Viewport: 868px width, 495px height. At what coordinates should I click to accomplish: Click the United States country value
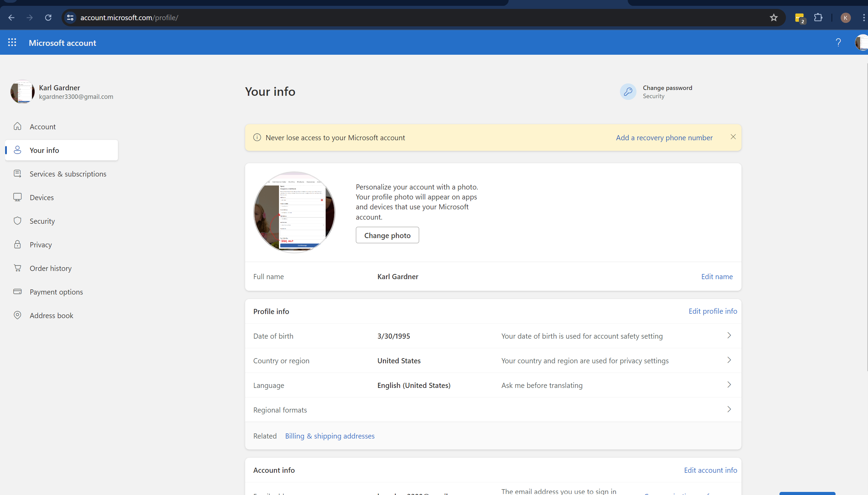point(399,361)
